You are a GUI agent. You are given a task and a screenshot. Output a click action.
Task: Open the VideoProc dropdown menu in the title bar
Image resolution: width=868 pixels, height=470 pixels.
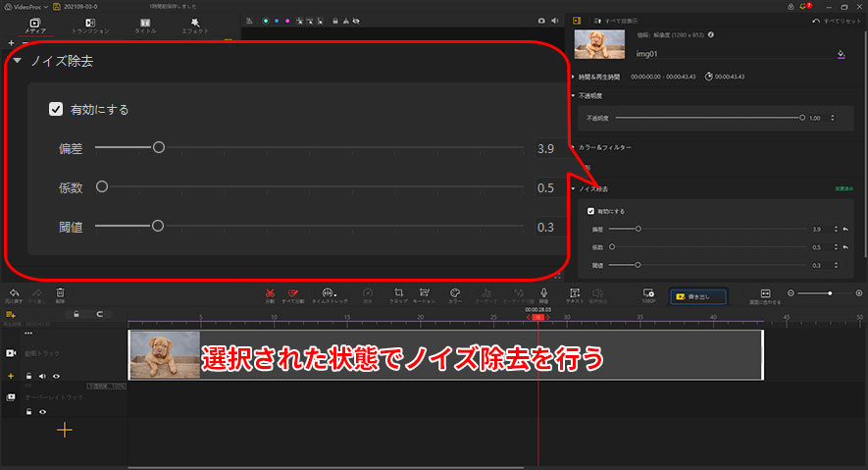pos(26,7)
